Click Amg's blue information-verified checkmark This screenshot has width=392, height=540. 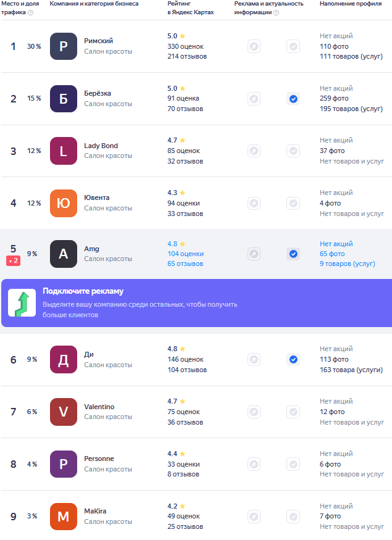click(x=293, y=254)
